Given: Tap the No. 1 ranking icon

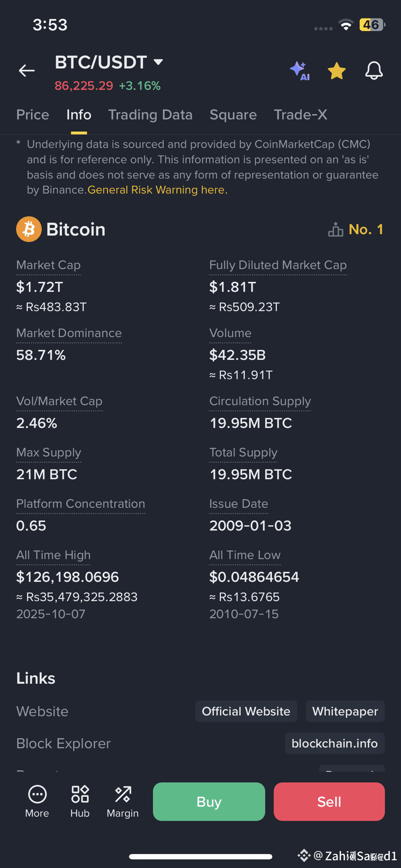Looking at the screenshot, I should pos(336,229).
